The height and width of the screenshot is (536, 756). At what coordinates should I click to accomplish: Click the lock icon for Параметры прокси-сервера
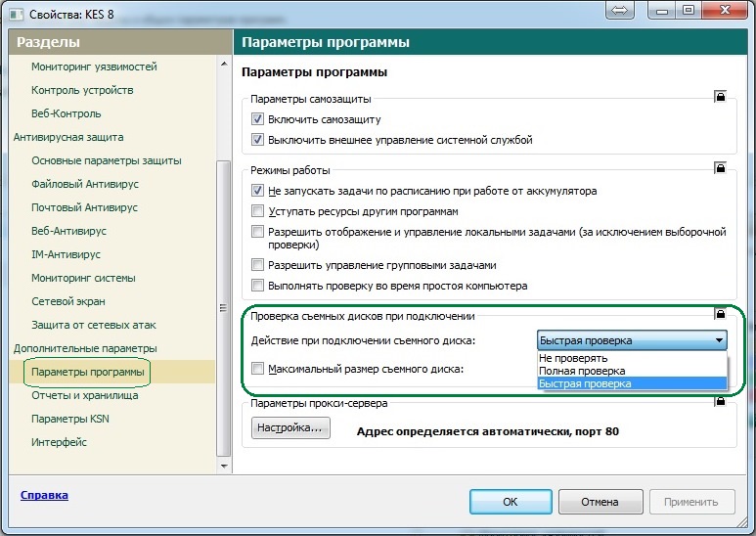[x=720, y=401]
